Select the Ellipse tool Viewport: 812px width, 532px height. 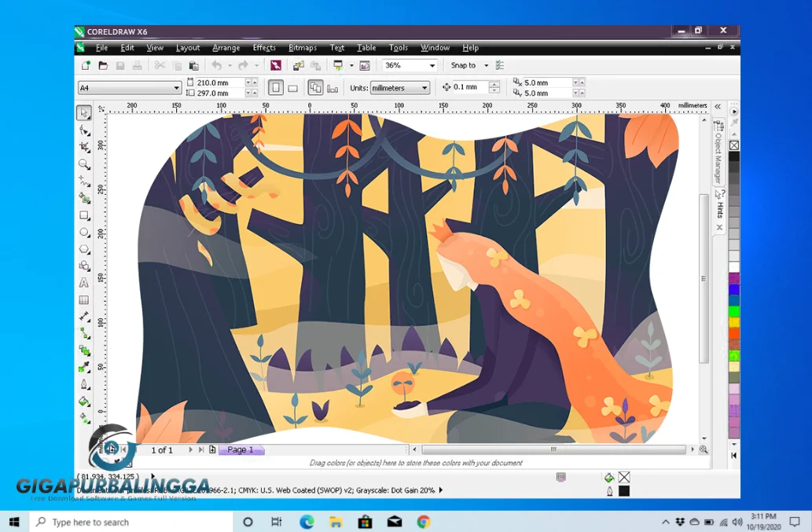[x=84, y=232]
